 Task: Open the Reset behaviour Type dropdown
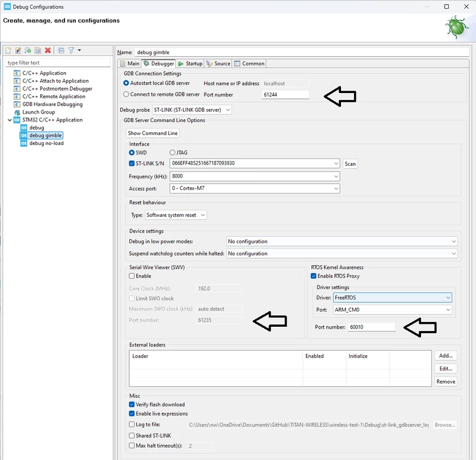(176, 215)
